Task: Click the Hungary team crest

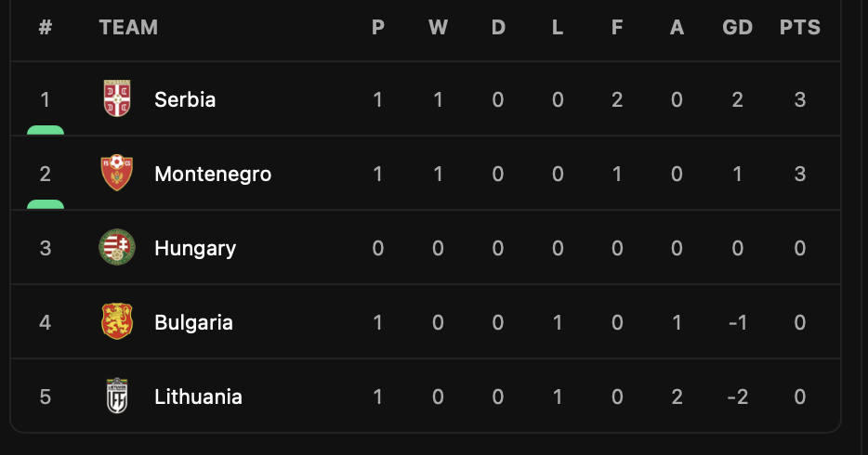Action: coord(117,247)
